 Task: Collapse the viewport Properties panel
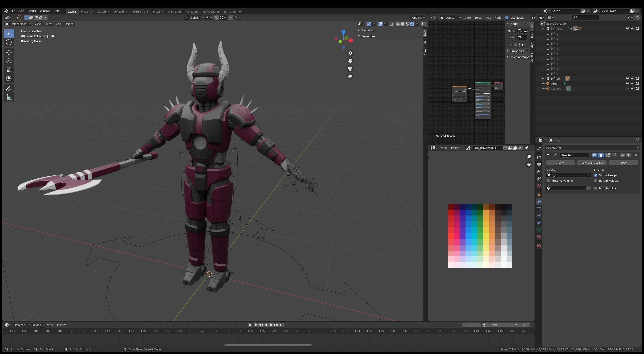(368, 36)
